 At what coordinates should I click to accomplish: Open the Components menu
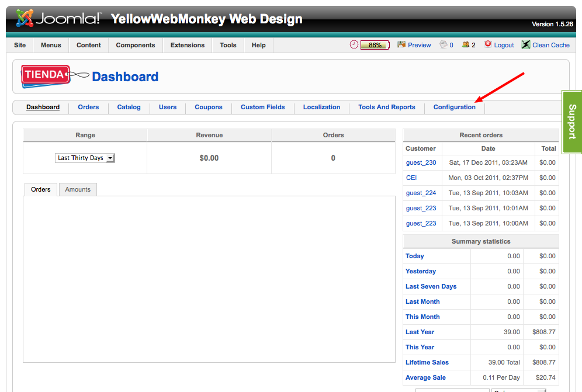[x=136, y=45]
